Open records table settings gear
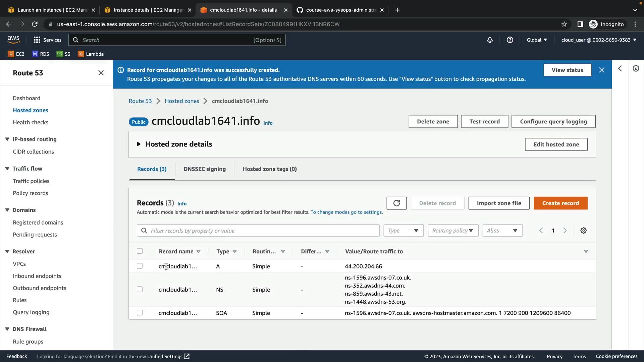 [x=584, y=231]
